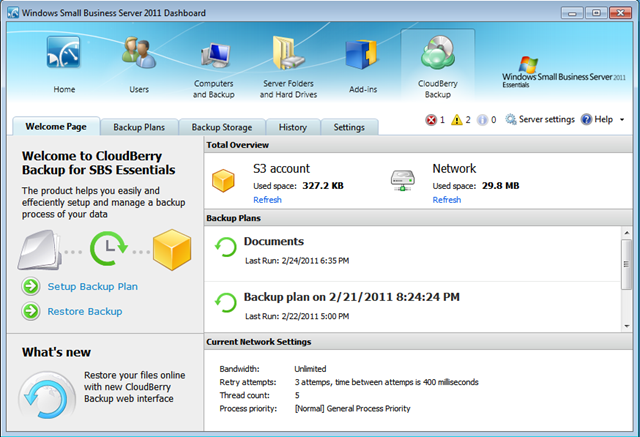Switch to the Backup Plans tab
Viewport: 640px width, 437px height.
coord(139,127)
